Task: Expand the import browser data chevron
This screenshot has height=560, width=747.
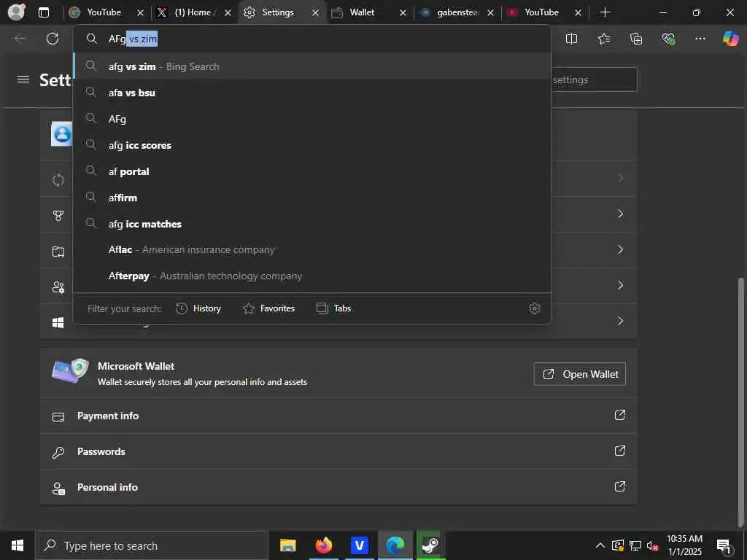Action: (620, 249)
